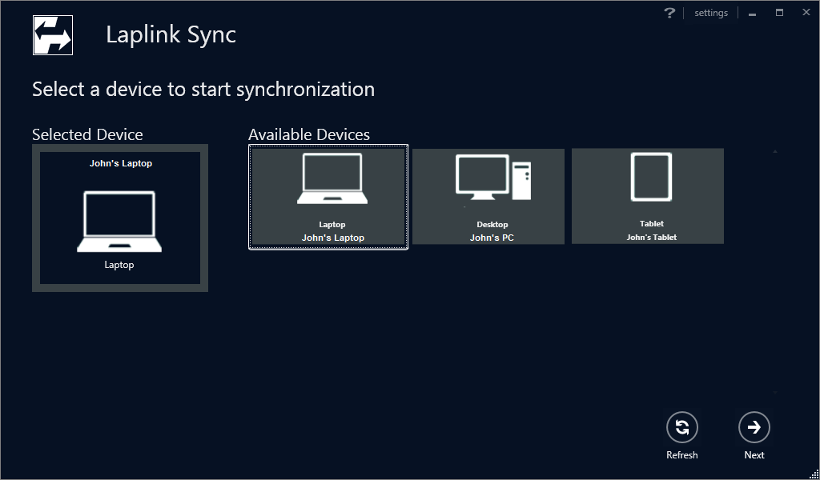Click the device list scroll up arrow
The width and height of the screenshot is (820, 504).
pyautogui.click(x=775, y=151)
